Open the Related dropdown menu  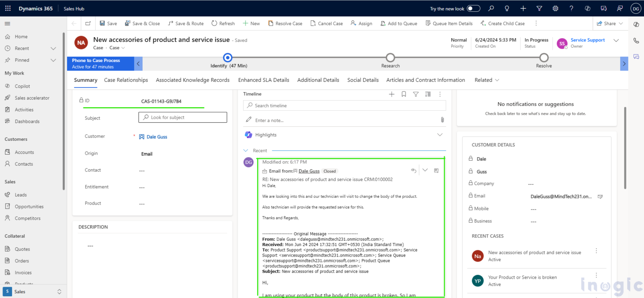point(486,80)
